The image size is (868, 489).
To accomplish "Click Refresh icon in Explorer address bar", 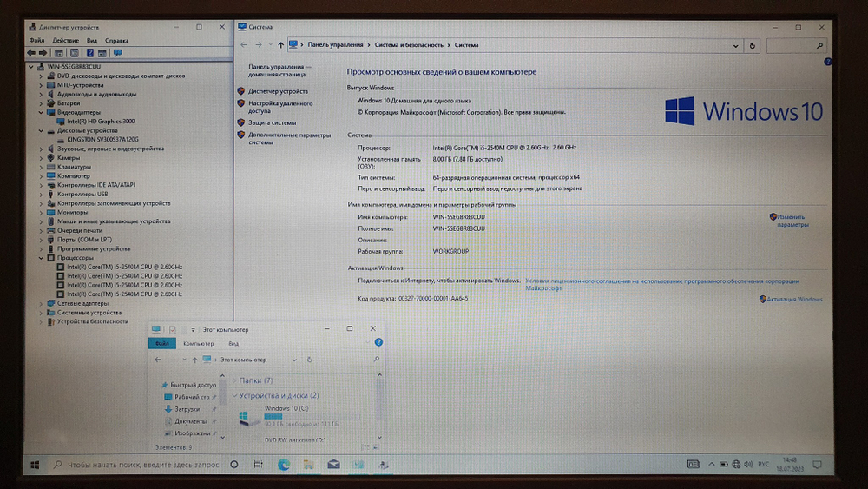I will tap(310, 360).
